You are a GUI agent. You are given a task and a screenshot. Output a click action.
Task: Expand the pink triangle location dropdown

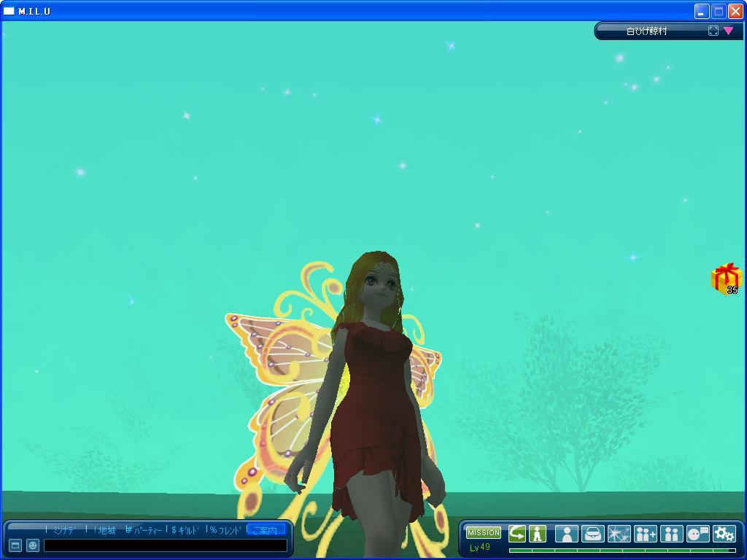pos(729,31)
